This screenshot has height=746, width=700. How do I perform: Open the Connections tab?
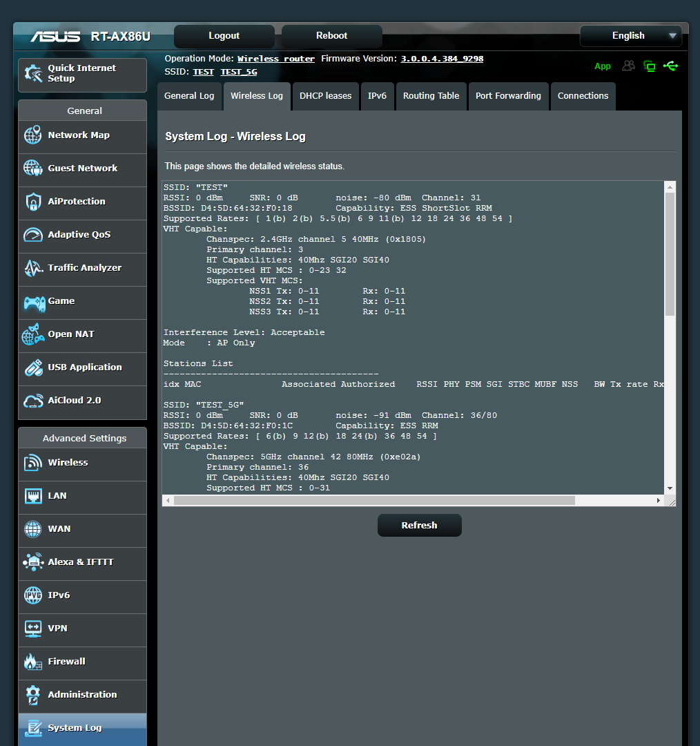coord(582,96)
